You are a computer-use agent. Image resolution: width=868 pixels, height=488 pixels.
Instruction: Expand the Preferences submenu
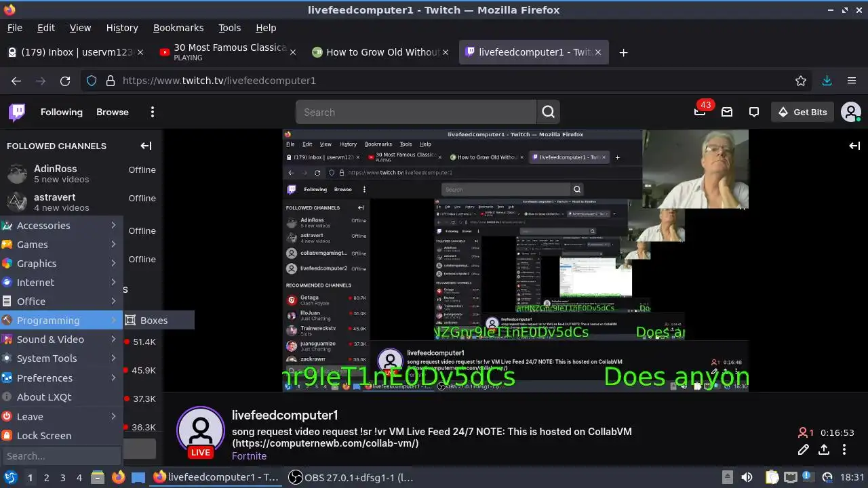click(x=61, y=378)
